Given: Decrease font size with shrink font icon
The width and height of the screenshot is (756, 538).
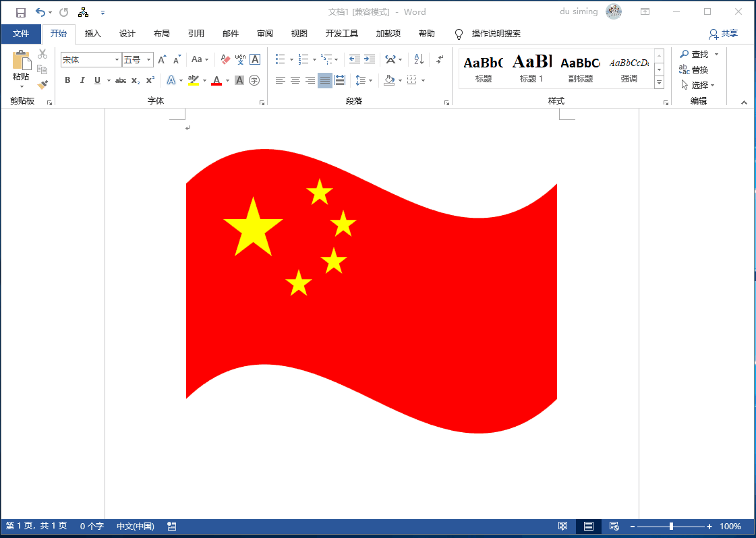Looking at the screenshot, I should click(177, 60).
